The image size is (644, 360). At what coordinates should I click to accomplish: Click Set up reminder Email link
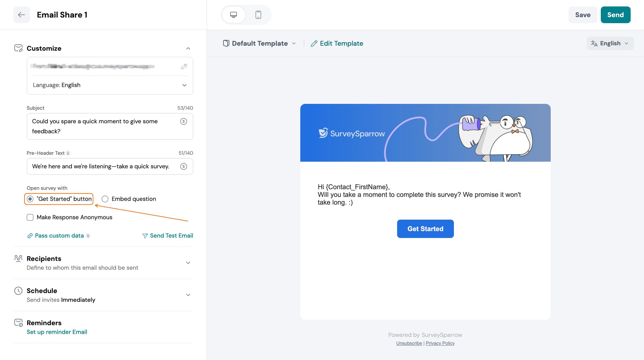(57, 332)
